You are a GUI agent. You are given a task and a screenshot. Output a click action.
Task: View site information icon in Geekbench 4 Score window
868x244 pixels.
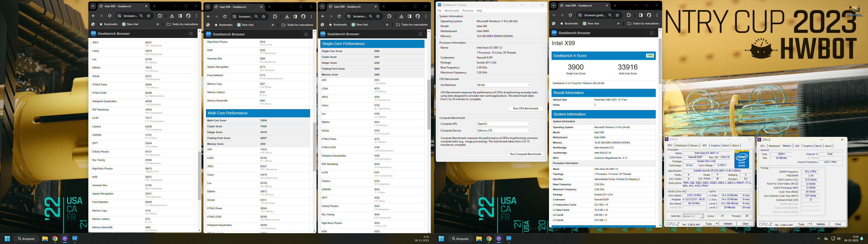pos(580,15)
